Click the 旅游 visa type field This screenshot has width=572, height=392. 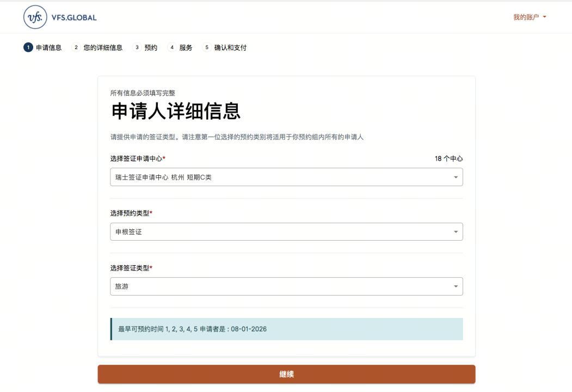[286, 286]
